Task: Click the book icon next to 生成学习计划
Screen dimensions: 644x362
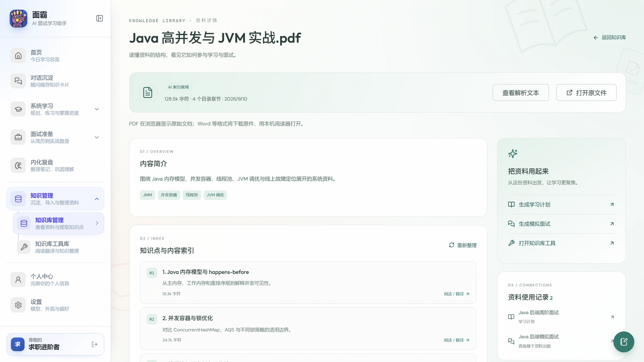Action: [511, 205]
